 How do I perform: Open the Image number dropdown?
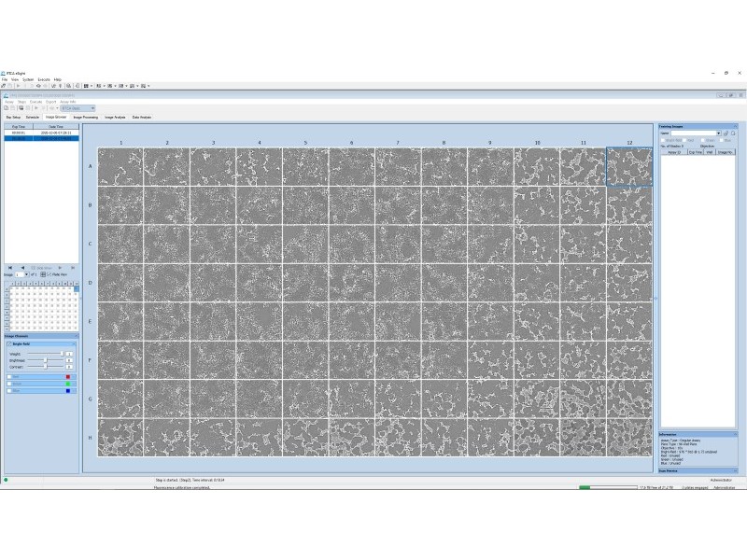[x=26, y=274]
